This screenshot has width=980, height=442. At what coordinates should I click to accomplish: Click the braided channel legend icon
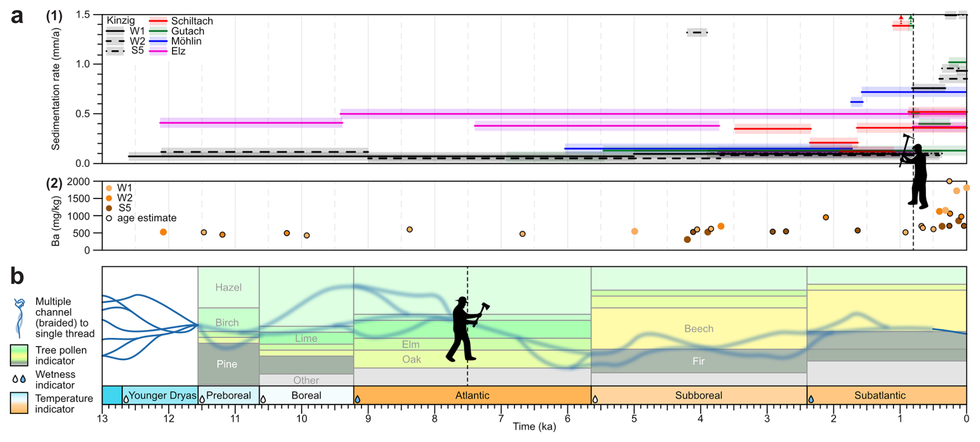(x=19, y=318)
